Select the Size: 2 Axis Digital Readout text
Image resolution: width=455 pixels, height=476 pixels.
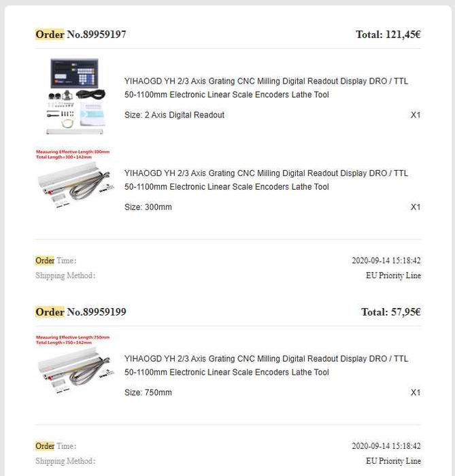(174, 115)
